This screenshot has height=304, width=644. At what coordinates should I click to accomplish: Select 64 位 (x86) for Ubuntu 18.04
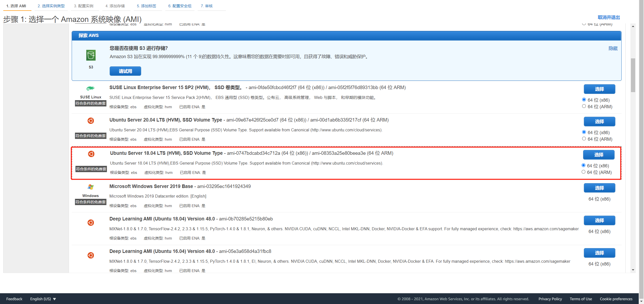pyautogui.click(x=584, y=165)
